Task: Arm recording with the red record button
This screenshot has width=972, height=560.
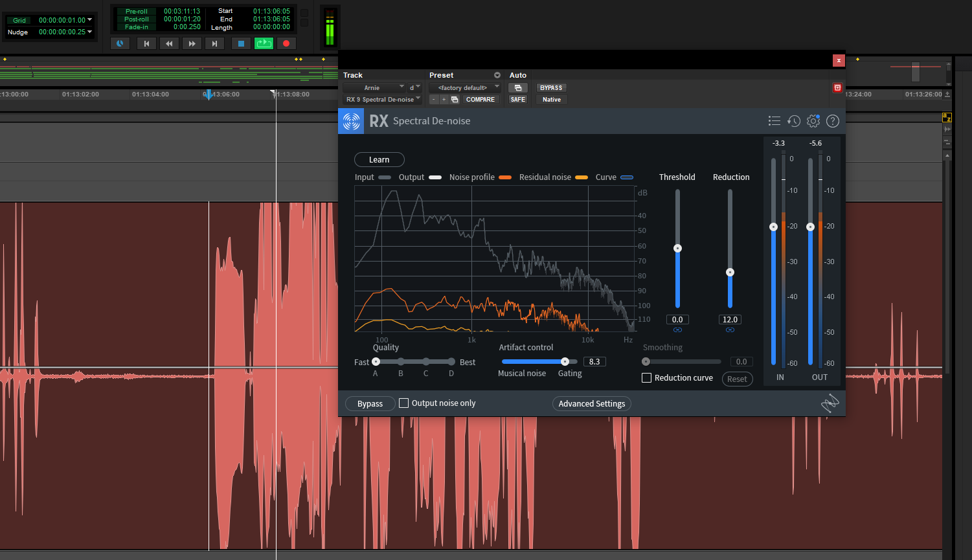Action: tap(286, 43)
